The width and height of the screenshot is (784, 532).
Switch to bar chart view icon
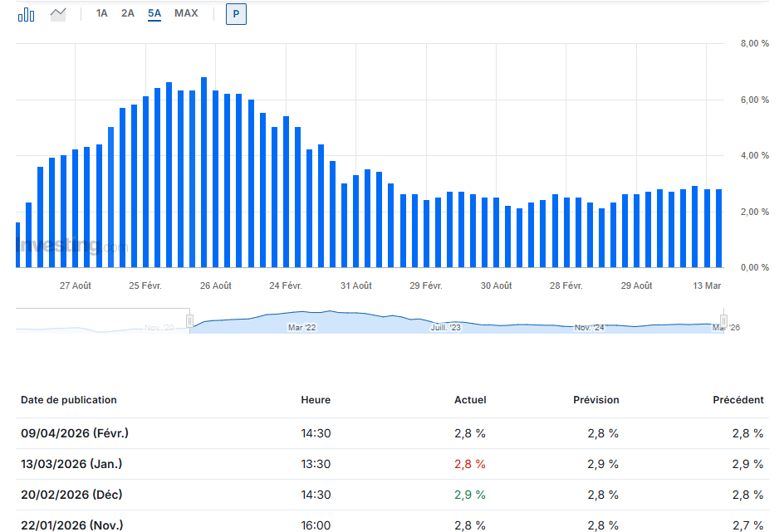click(27, 14)
